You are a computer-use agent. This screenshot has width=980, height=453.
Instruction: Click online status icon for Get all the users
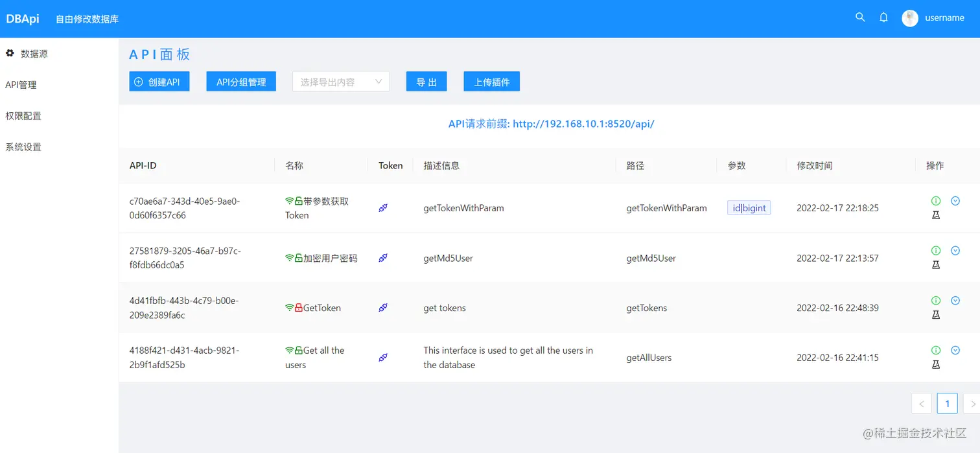pyautogui.click(x=290, y=351)
